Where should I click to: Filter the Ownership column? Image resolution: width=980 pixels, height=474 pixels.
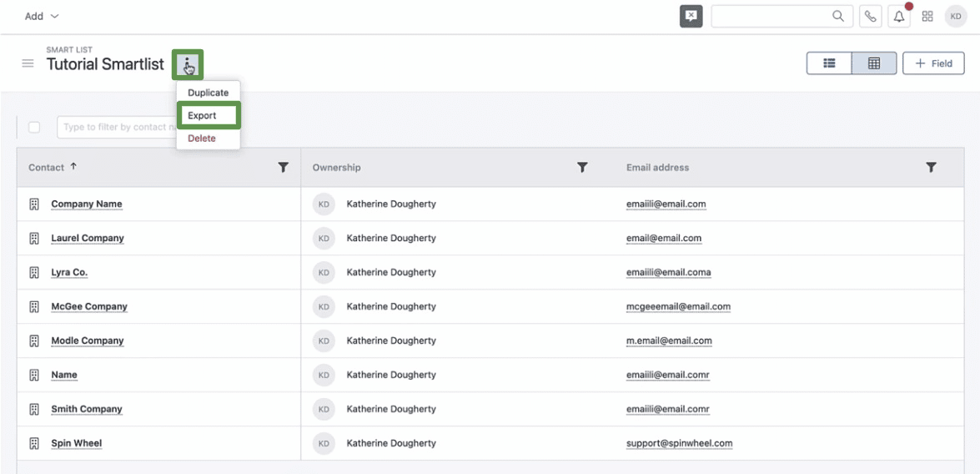pyautogui.click(x=582, y=167)
